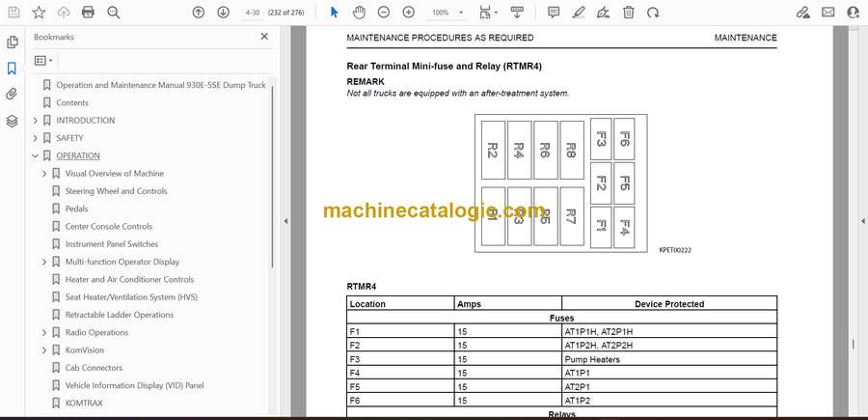Activate the hand pan tool
The height and width of the screenshot is (420, 868).
click(x=360, y=13)
